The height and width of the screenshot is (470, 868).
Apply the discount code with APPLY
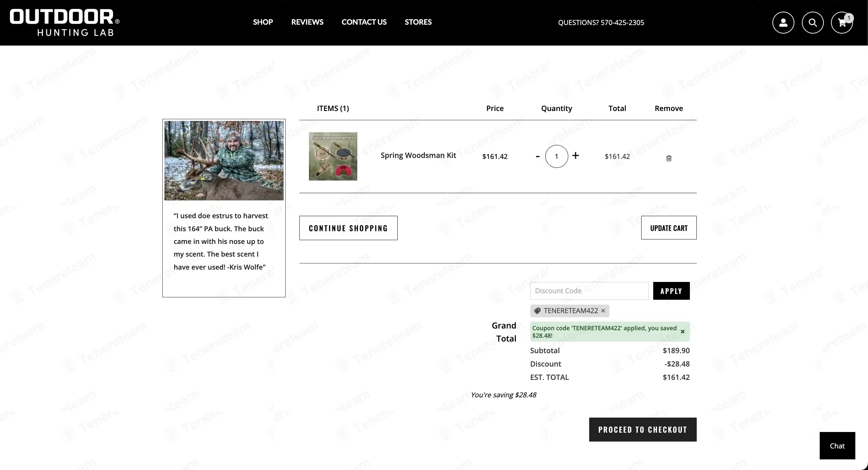pyautogui.click(x=671, y=291)
